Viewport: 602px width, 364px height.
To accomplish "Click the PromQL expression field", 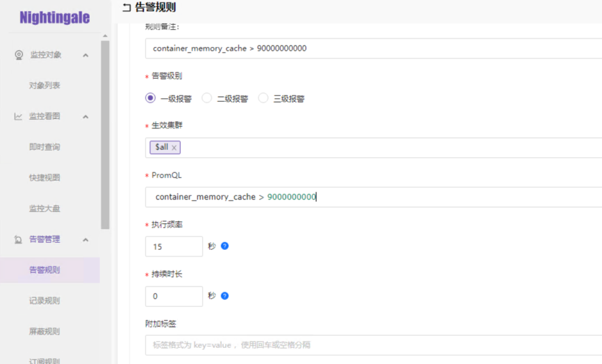I will pos(374,197).
